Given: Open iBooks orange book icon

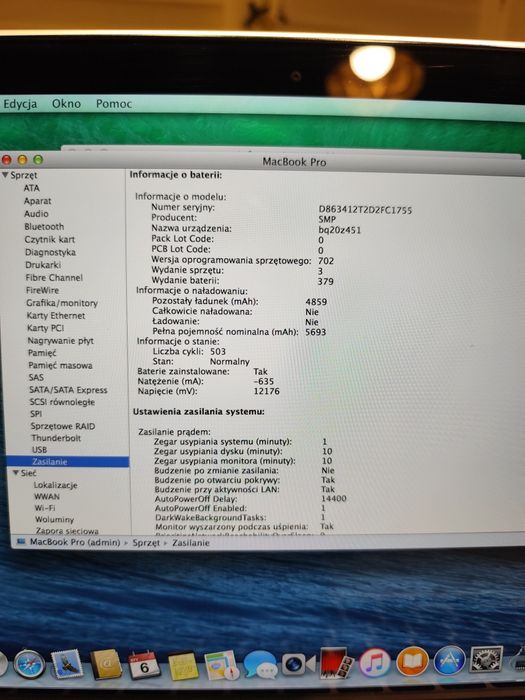Looking at the screenshot, I should coord(412,661).
